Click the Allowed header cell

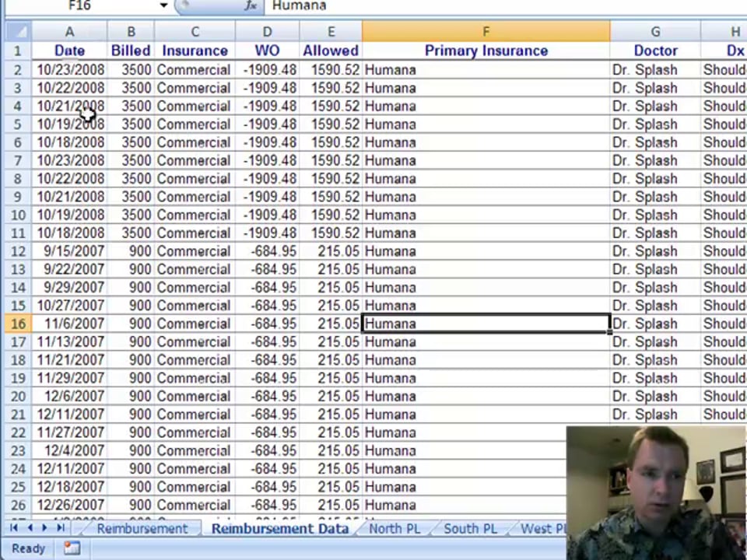pyautogui.click(x=331, y=51)
